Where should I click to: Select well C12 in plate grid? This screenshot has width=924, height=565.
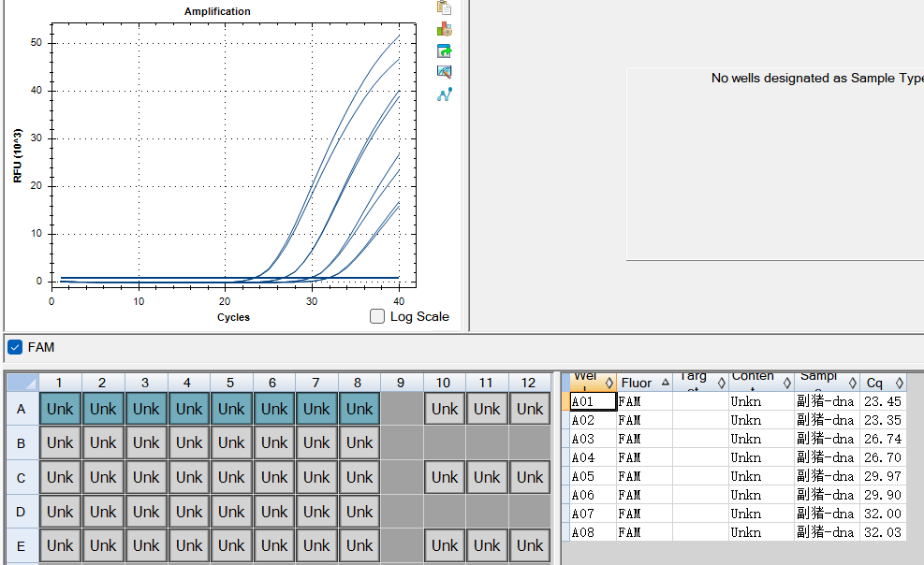pyautogui.click(x=530, y=477)
